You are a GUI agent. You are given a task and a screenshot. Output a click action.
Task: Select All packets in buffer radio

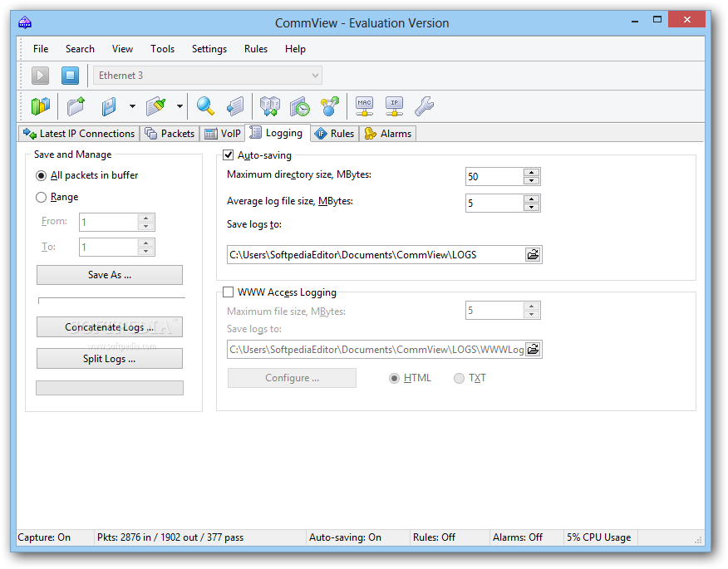click(x=41, y=175)
